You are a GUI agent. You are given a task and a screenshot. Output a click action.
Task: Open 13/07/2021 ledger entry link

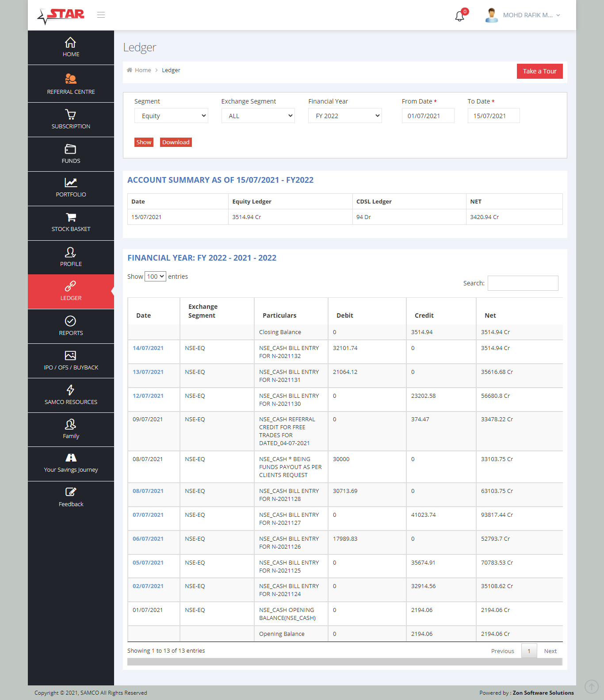tap(148, 372)
